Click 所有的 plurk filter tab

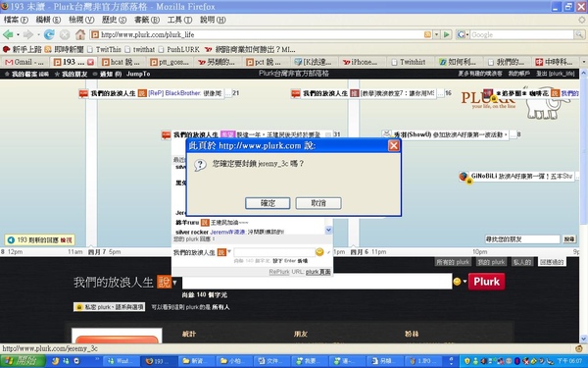pos(453,262)
